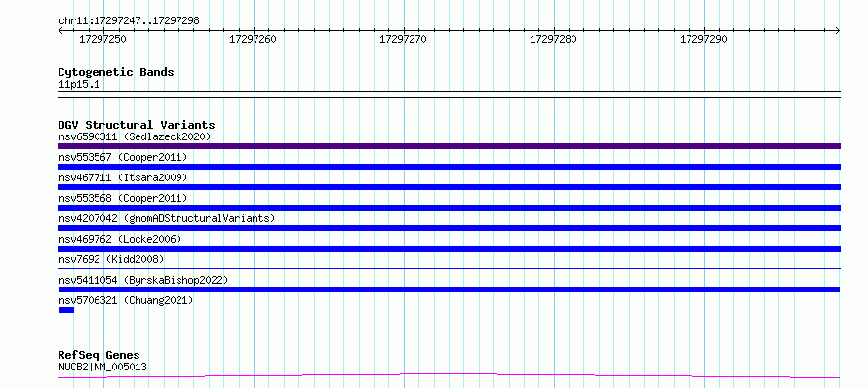
Task: Click ruler position 17297250
Action: 103,39
